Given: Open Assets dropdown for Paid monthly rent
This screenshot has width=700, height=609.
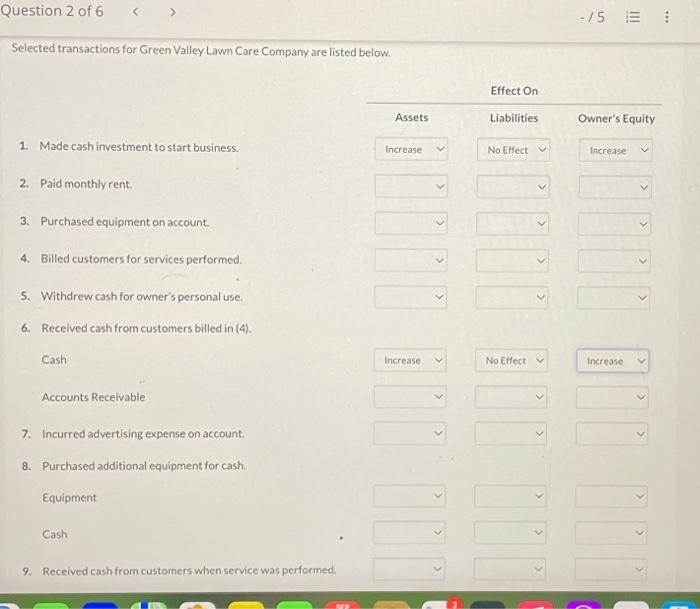Looking at the screenshot, I should (x=411, y=186).
